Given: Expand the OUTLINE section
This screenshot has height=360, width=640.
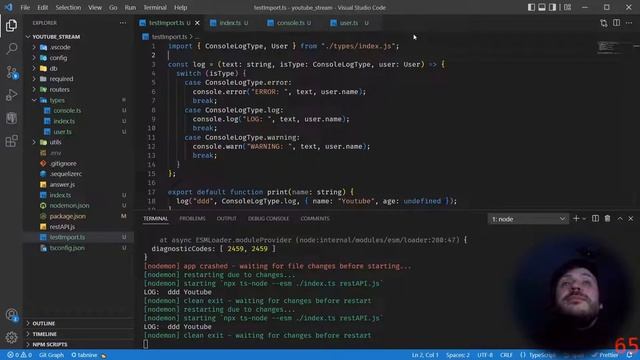Looking at the screenshot, I should coord(43,323).
